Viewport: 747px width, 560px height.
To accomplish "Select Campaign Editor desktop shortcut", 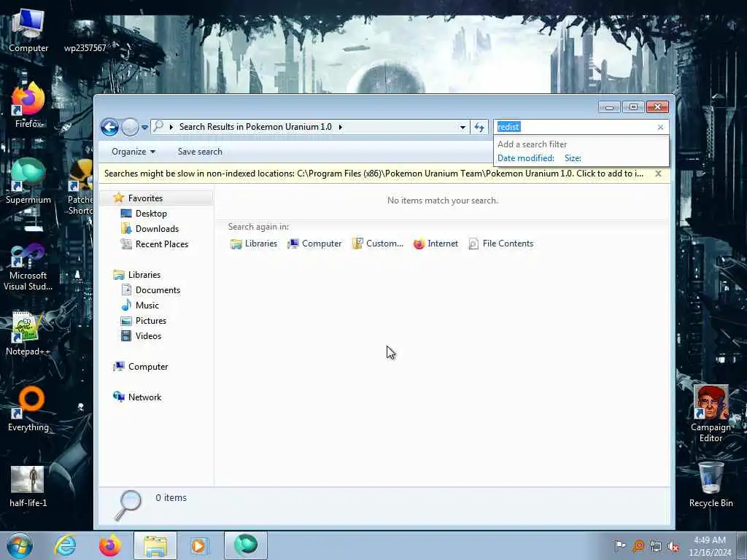I will (x=711, y=414).
